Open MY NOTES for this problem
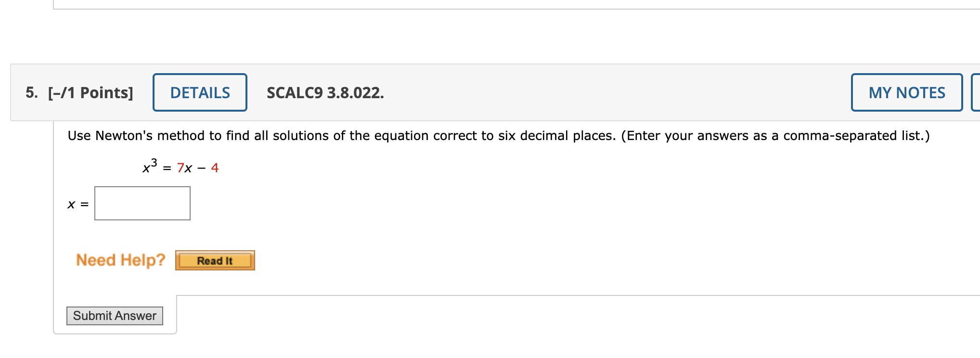This screenshot has width=980, height=358. (x=907, y=92)
